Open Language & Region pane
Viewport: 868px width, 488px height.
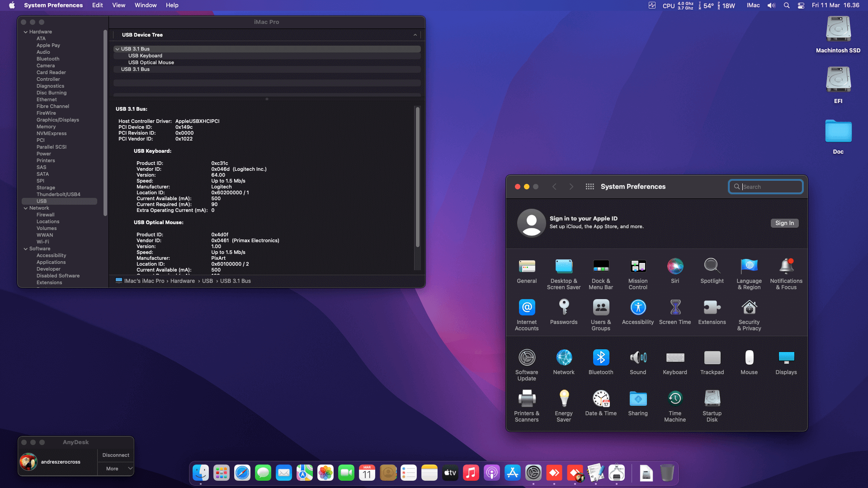click(749, 274)
